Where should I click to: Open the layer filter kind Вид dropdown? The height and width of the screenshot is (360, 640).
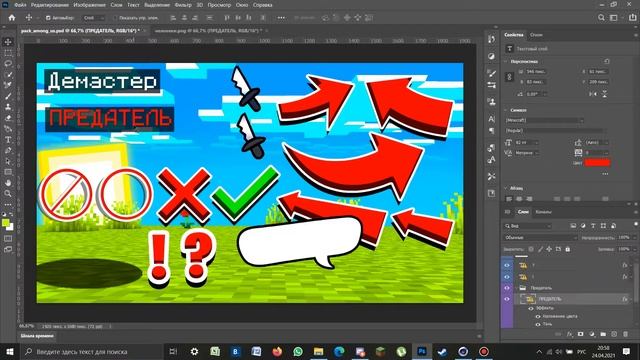(x=528, y=226)
